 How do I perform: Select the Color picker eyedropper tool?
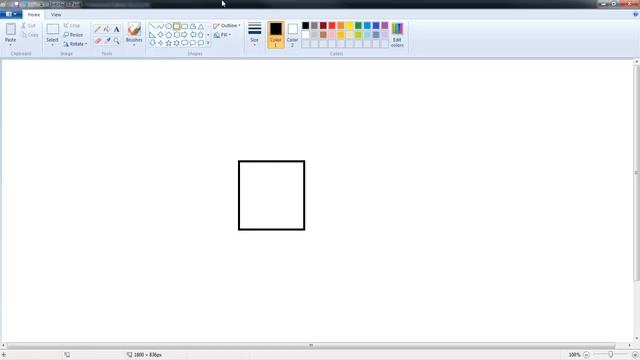(x=107, y=41)
